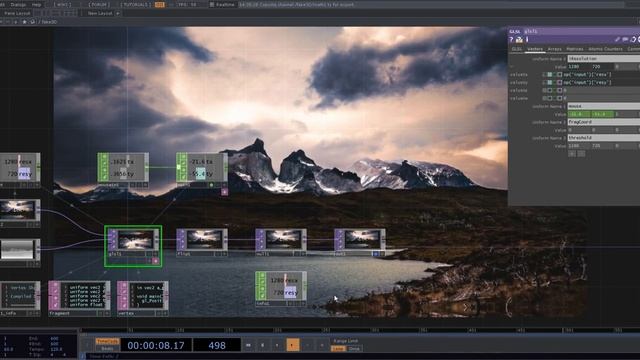Open the TUTORIALS link in top bar
The image size is (640, 360).
coord(136,4)
